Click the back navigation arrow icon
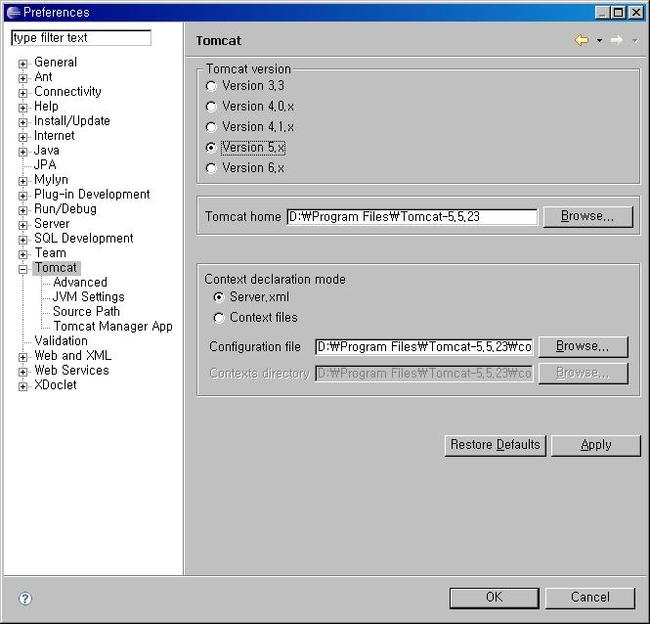Viewport: 650px width, 624px height. tap(582, 40)
